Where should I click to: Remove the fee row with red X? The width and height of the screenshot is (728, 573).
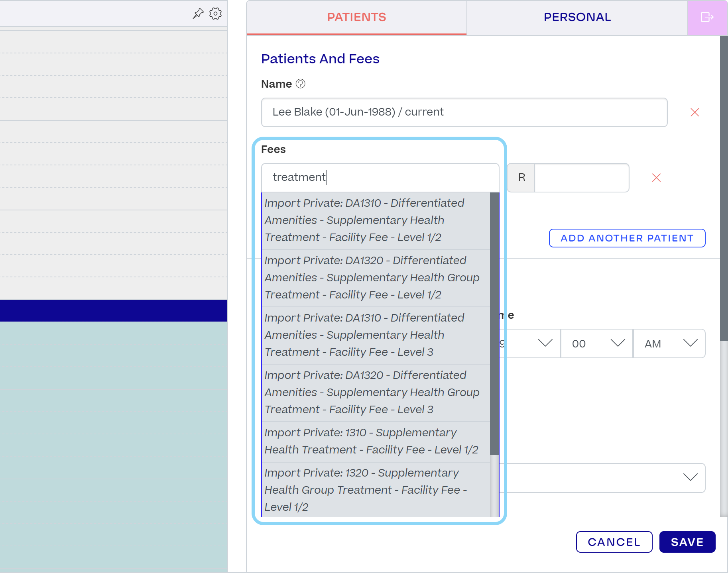(657, 178)
